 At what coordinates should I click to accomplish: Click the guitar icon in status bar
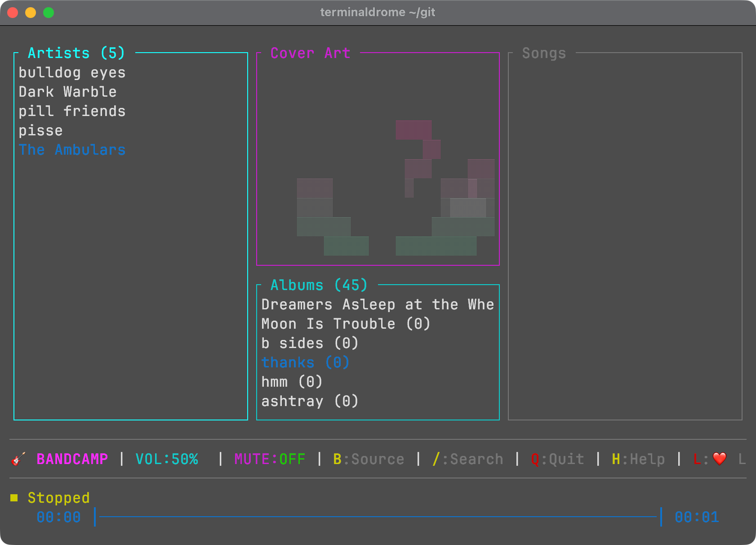[x=18, y=459]
